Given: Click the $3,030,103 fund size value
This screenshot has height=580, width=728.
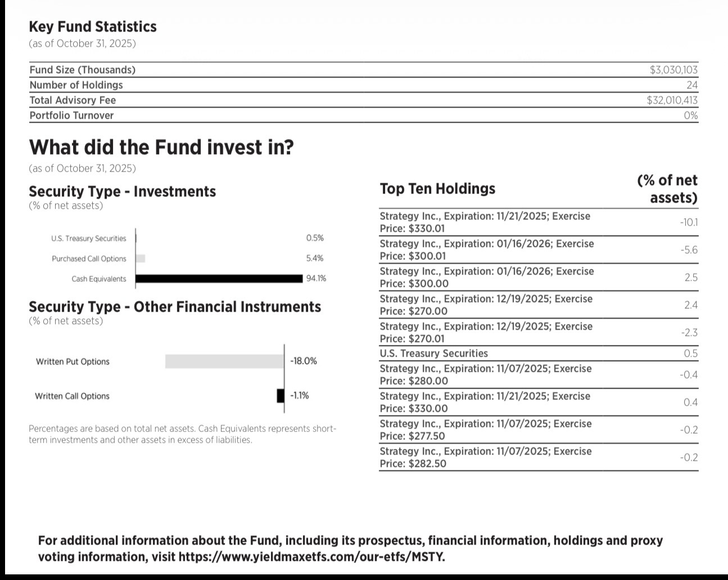Looking at the screenshot, I should point(673,70).
